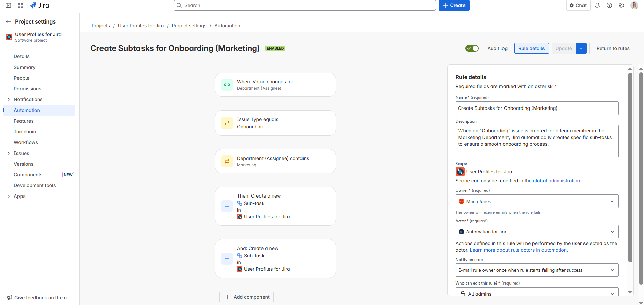Screen dimensions: 644x305
Task: Click the Issue Type equals condition icon
Action: 227,123
